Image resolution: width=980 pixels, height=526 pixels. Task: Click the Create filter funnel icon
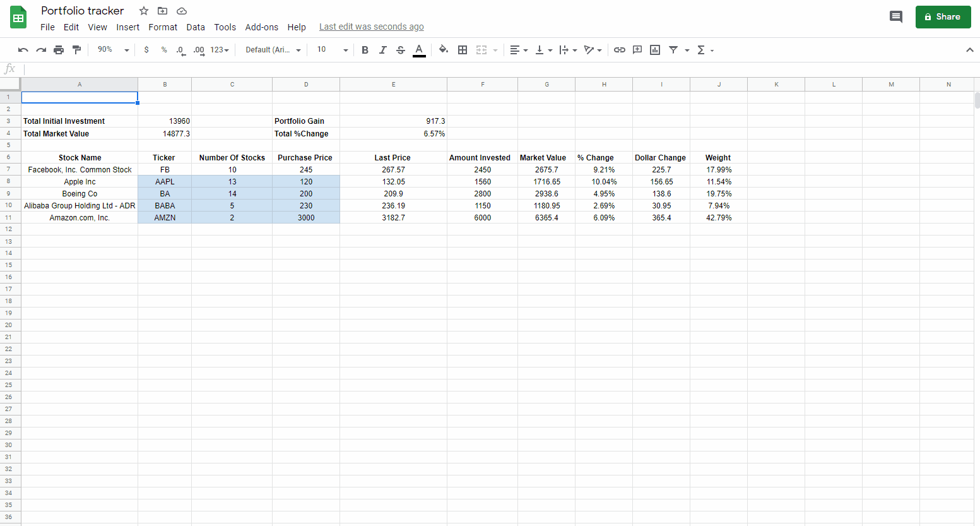click(673, 50)
